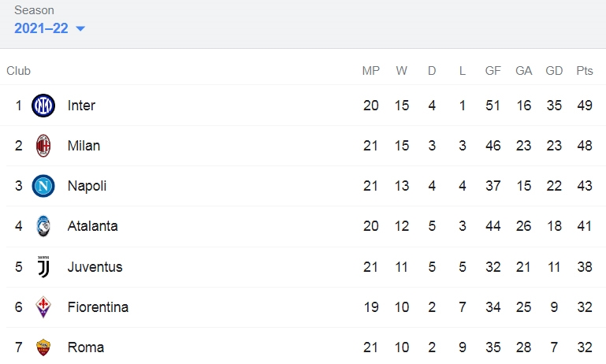Open the Juventus logo icon
The image size is (606, 364).
click(43, 266)
